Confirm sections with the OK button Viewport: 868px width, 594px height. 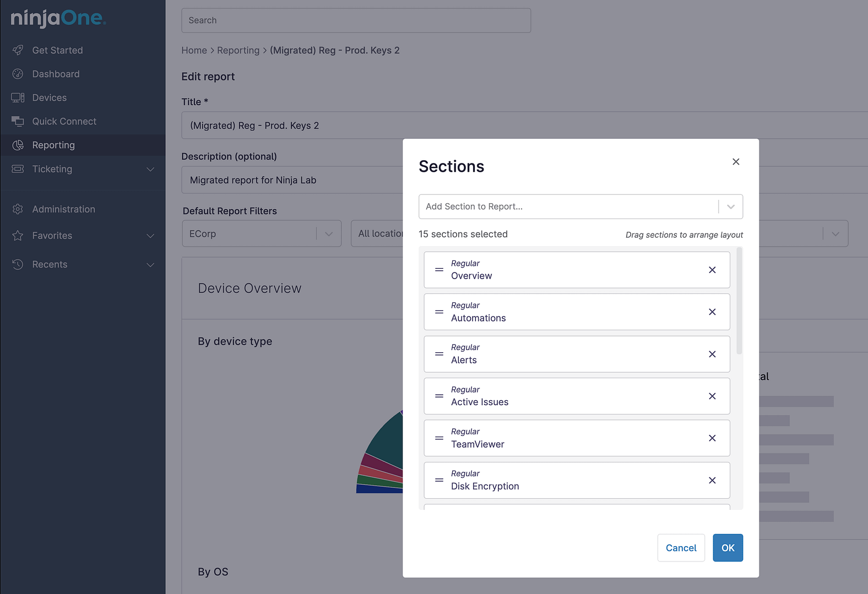point(728,548)
